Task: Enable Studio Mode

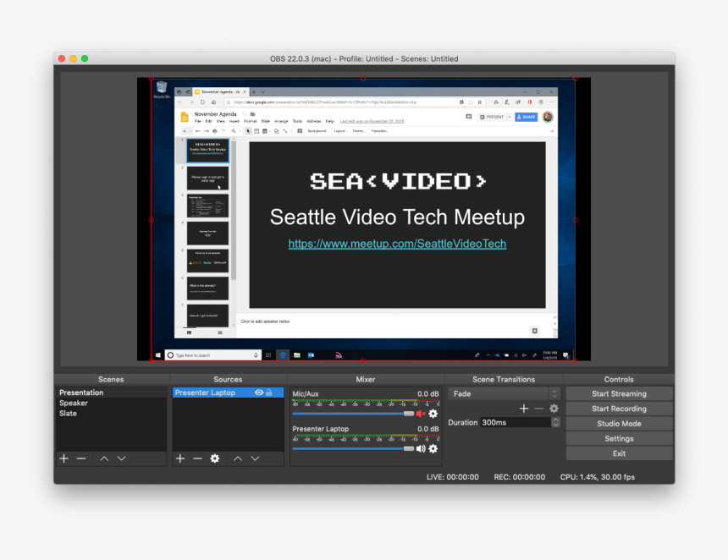Action: point(619,423)
